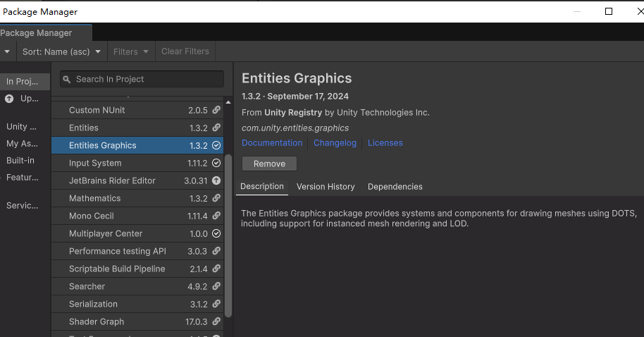Image resolution: width=644 pixels, height=337 pixels.
Task: Select the Shader Graph package row
Action: point(137,321)
